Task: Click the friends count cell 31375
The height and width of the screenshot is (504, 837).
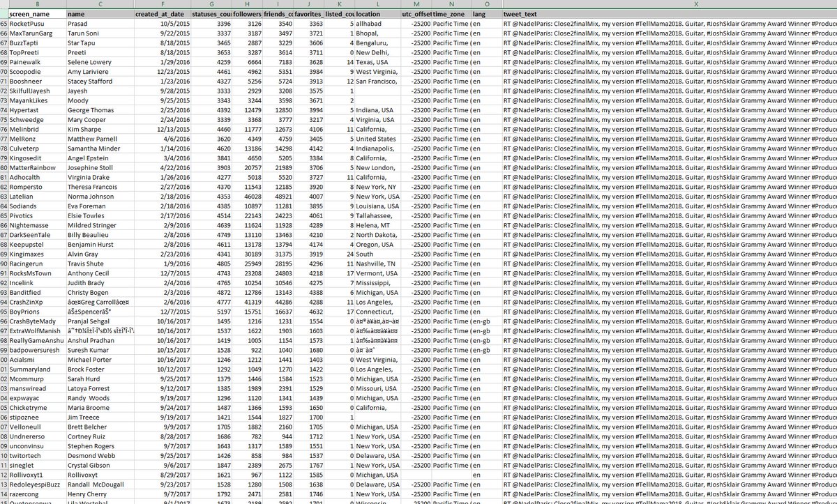Action: [278, 254]
